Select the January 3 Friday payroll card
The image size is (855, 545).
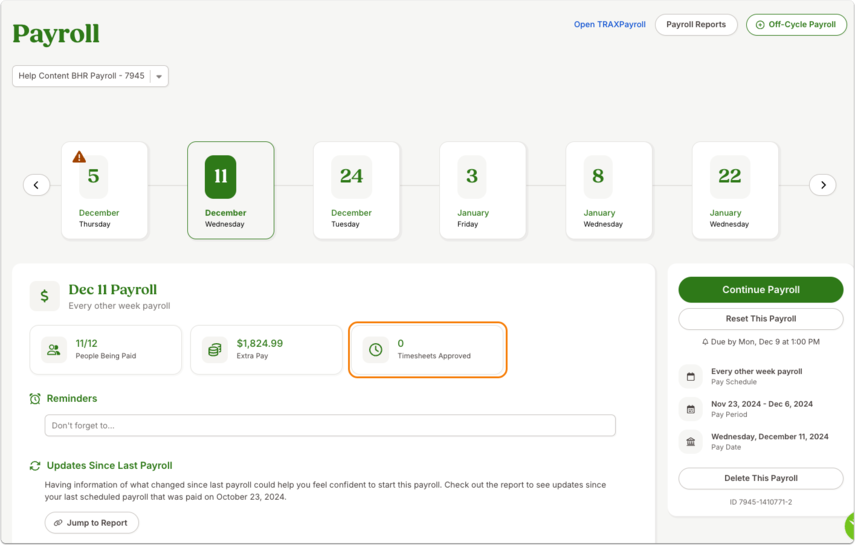(x=483, y=190)
